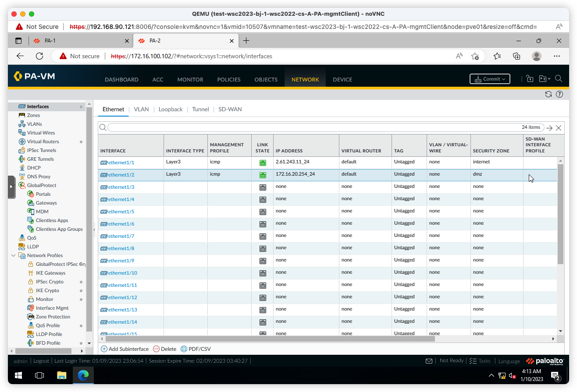The image size is (577, 392).
Task: Open Tasks in the status bar
Action: click(480, 361)
